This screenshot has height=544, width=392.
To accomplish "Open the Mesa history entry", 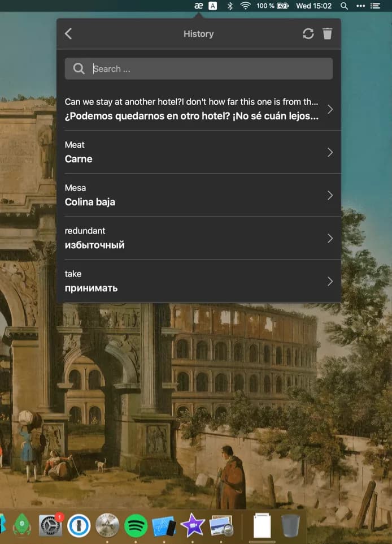I will [x=199, y=195].
